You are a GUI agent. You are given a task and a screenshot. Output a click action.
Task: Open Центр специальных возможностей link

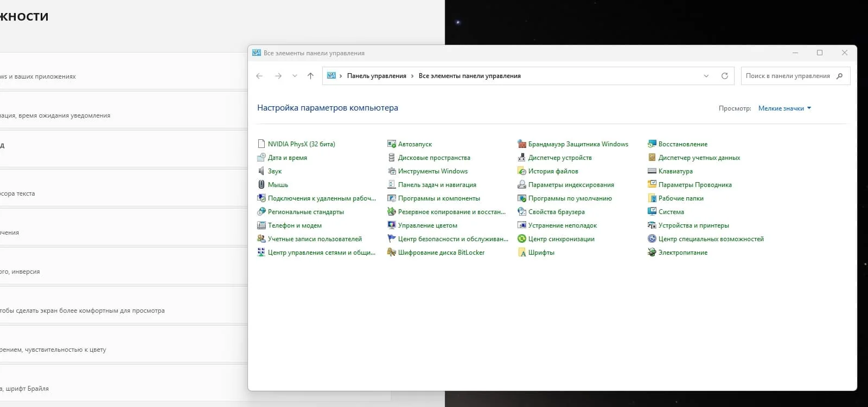tap(711, 239)
